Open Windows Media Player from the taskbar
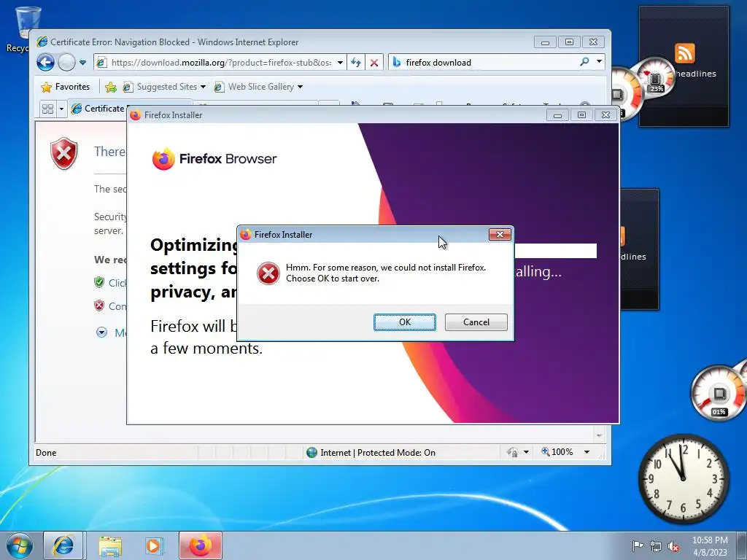The image size is (747, 560). [x=153, y=545]
